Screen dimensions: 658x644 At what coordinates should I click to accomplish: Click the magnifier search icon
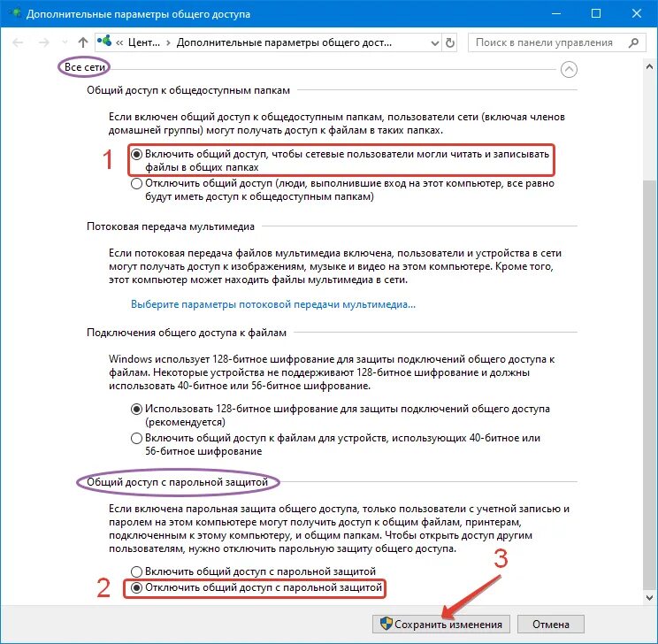click(x=633, y=42)
